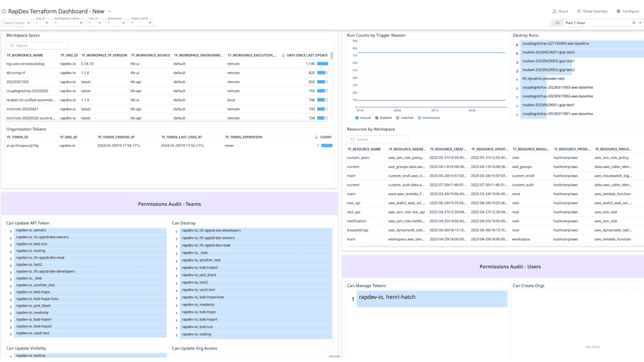Click the magnifier icon in Workspace Specs search

coord(12,46)
